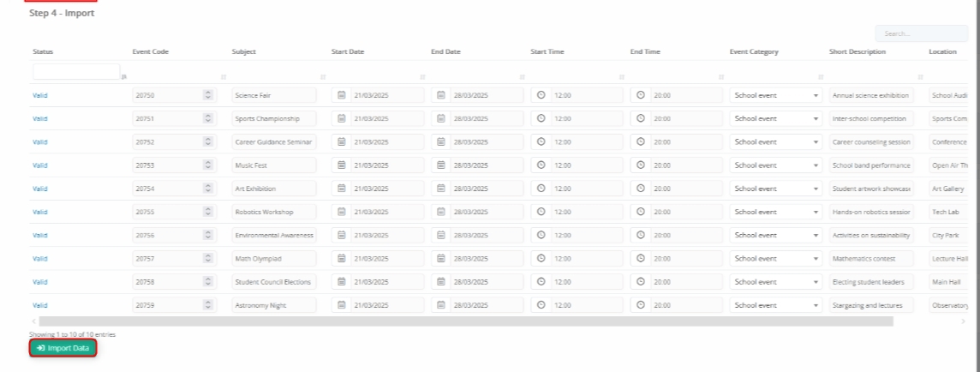Click Valid status link for event 20752
Image resolution: width=980 pixels, height=372 pixels.
click(40, 141)
